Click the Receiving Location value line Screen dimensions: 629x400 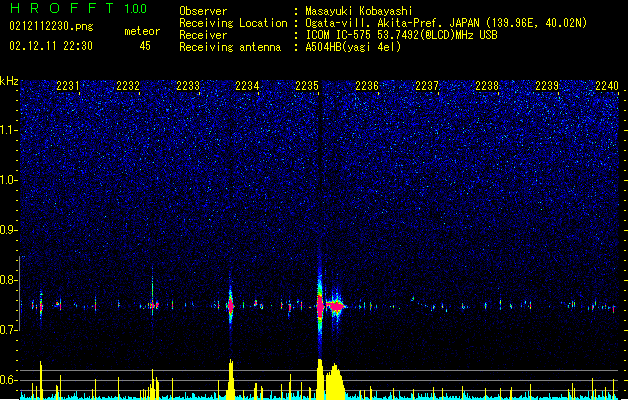(446, 23)
